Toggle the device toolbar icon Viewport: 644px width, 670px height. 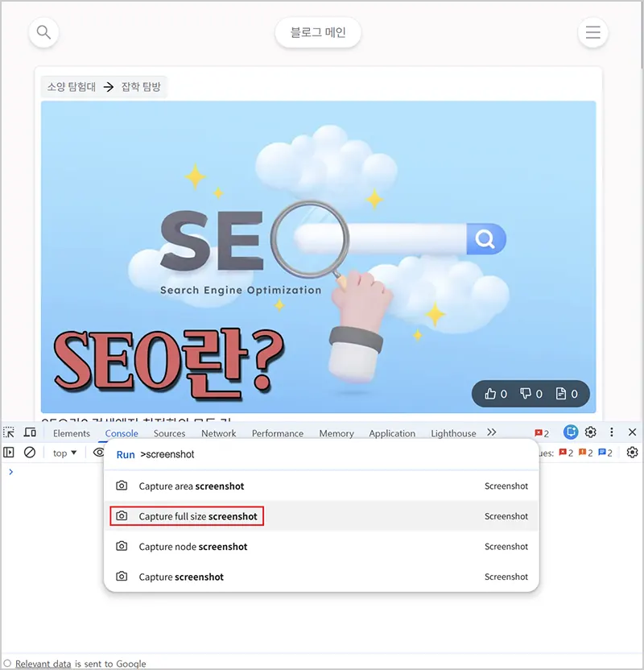[30, 433]
